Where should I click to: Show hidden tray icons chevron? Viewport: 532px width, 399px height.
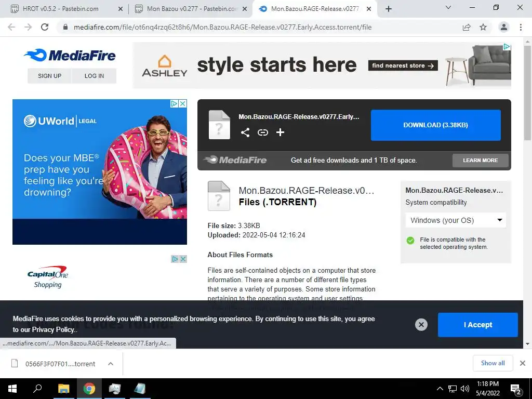click(x=440, y=389)
